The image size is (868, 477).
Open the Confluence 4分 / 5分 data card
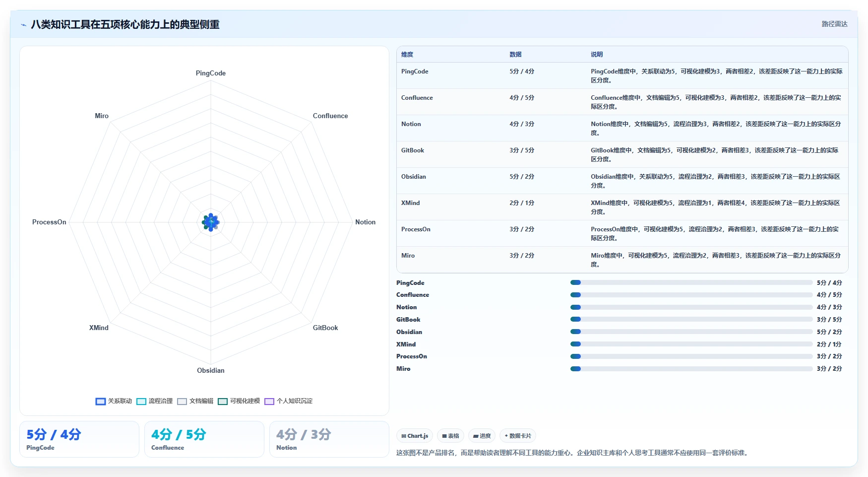click(x=204, y=439)
